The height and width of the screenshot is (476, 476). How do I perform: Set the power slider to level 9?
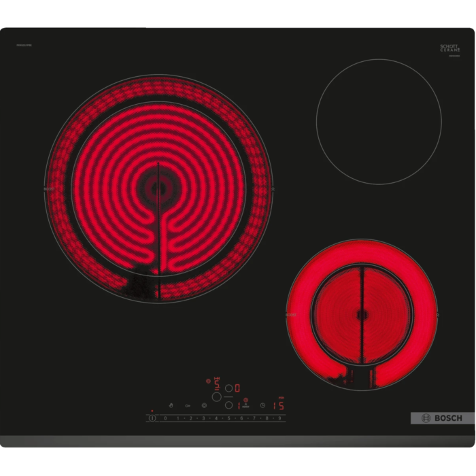pyautogui.click(x=279, y=418)
